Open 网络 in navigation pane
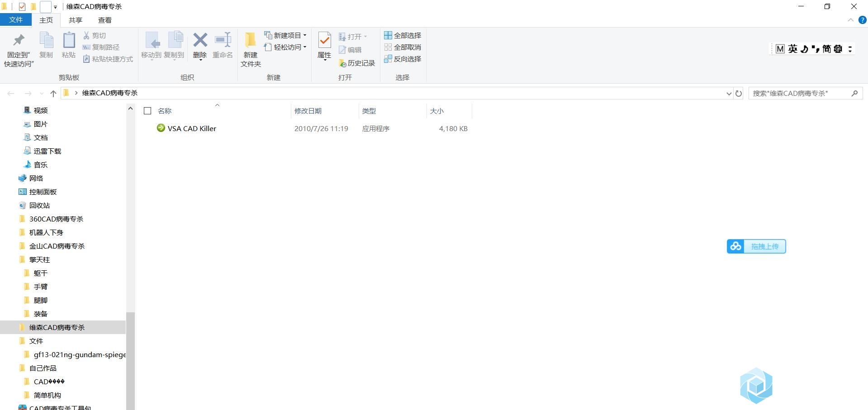 (x=36, y=178)
